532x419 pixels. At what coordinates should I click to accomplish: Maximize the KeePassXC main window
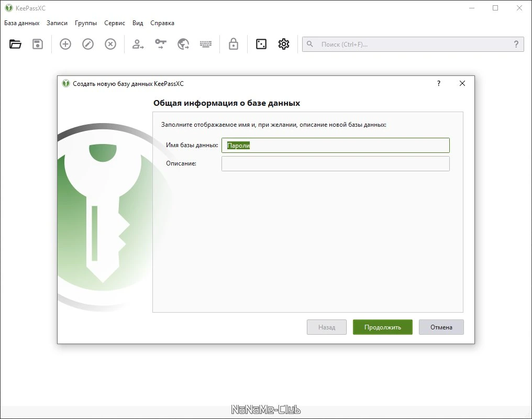[x=495, y=8]
